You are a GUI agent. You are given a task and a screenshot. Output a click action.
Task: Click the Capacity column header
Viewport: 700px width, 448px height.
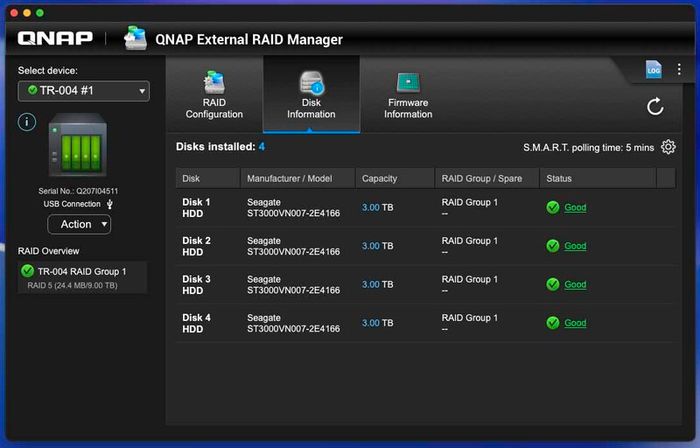point(395,178)
